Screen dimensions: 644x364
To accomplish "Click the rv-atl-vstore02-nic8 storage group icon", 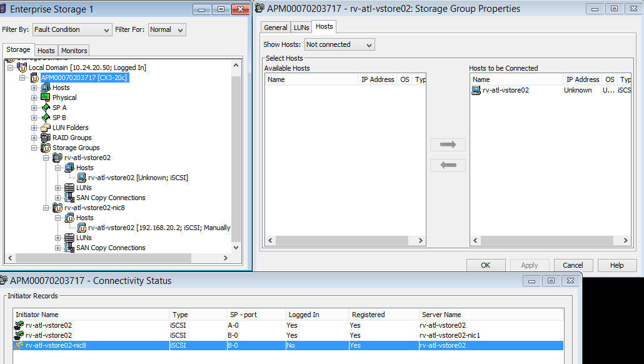I will coord(58,208).
